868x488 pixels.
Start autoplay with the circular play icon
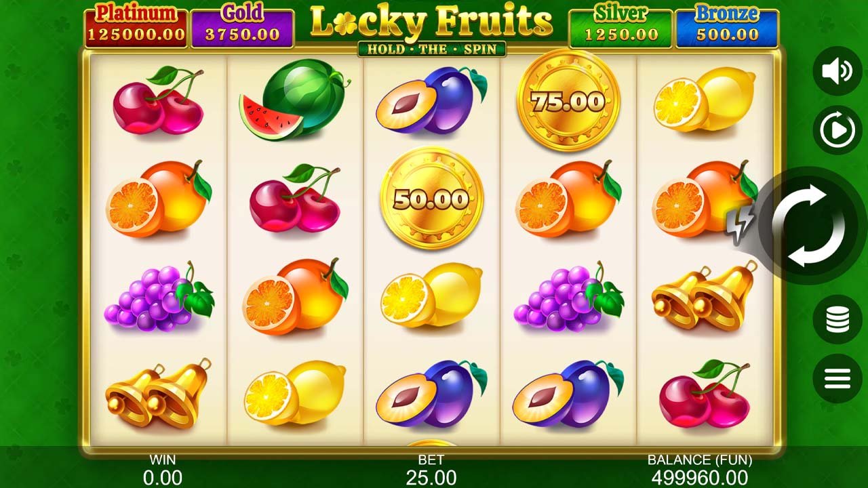837,130
